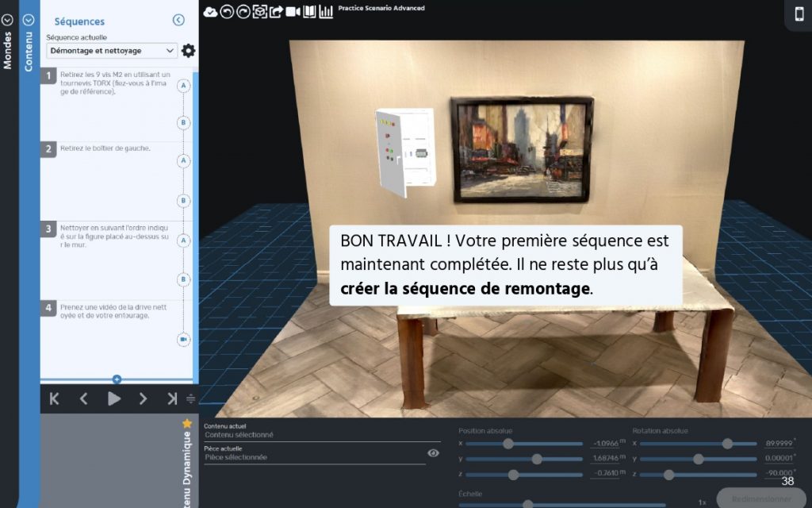Click the 3D cube focus icon
The image size is (812, 508).
[x=259, y=12]
